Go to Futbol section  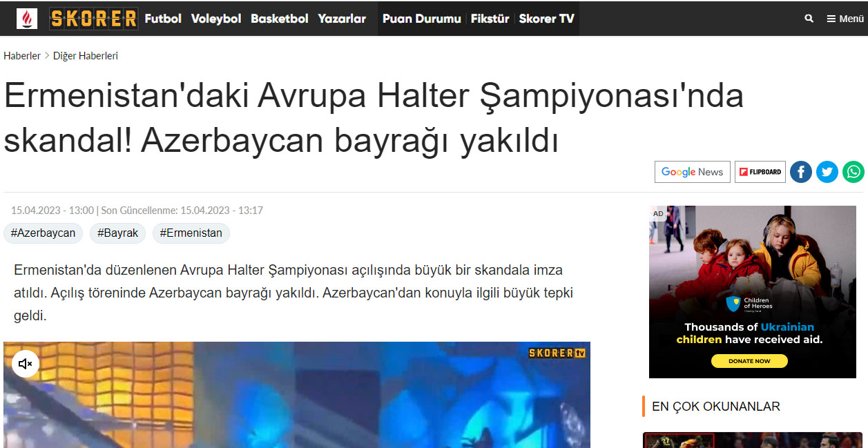click(163, 19)
